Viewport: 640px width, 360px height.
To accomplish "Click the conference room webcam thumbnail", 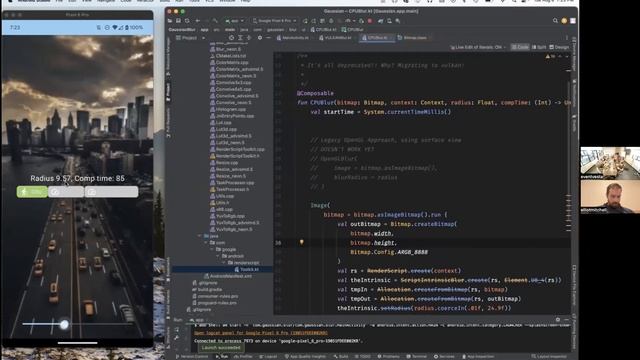I will [x=610, y=163].
